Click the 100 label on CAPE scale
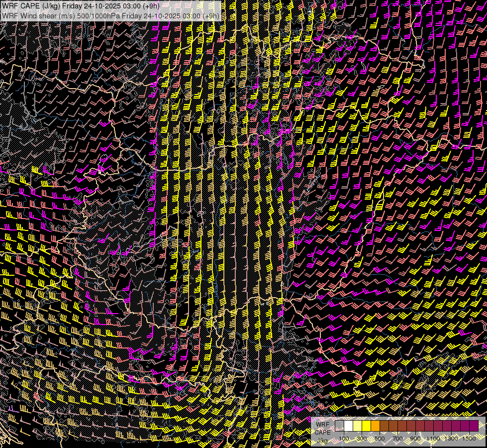 (x=344, y=439)
